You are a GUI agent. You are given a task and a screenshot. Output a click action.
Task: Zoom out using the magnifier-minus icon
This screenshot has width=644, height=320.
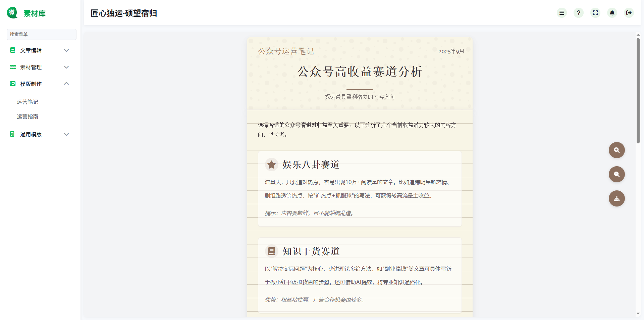(x=616, y=174)
